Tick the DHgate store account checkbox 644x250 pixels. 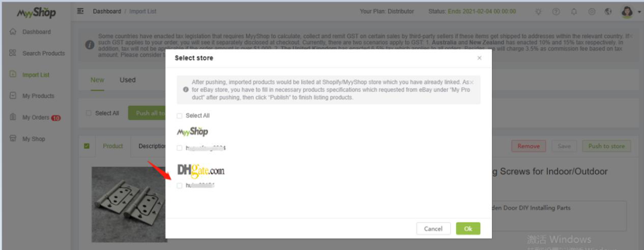point(179,186)
